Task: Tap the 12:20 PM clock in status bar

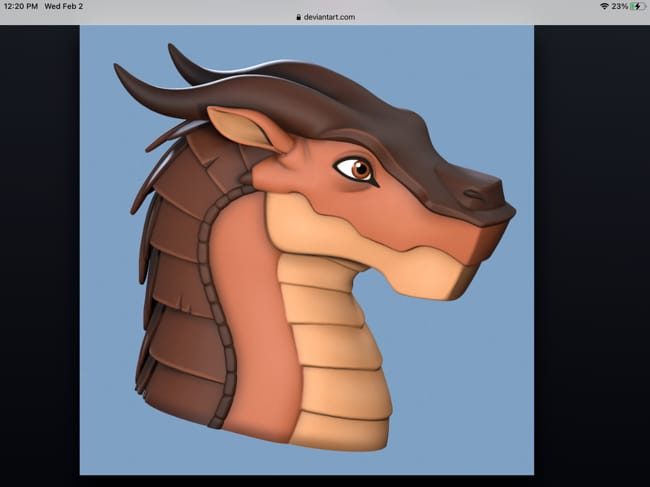Action: point(20,6)
